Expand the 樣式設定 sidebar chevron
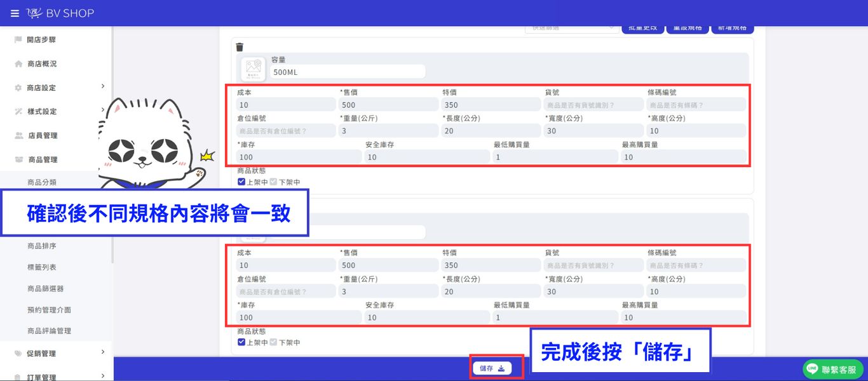This screenshot has width=868, height=381. tap(103, 110)
